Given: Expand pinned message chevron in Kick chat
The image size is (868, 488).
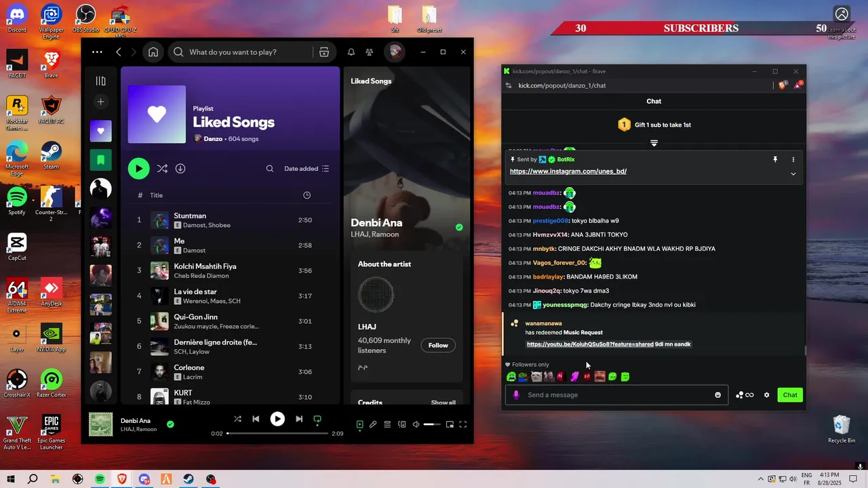Looking at the screenshot, I should [793, 174].
